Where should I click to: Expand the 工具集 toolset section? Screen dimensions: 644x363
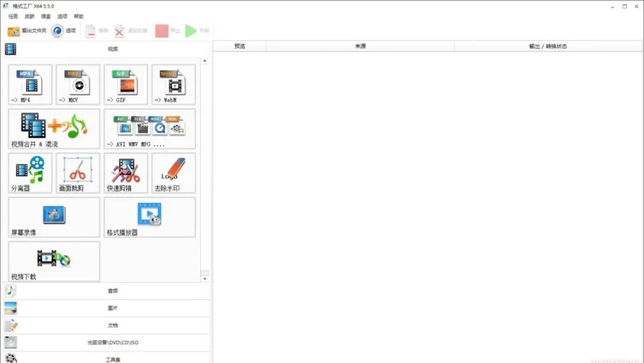[106, 358]
